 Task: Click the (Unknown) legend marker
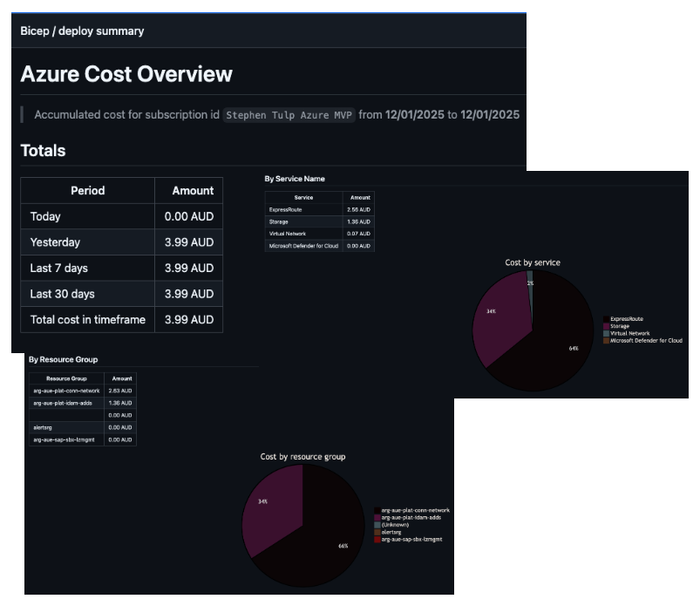(x=377, y=525)
